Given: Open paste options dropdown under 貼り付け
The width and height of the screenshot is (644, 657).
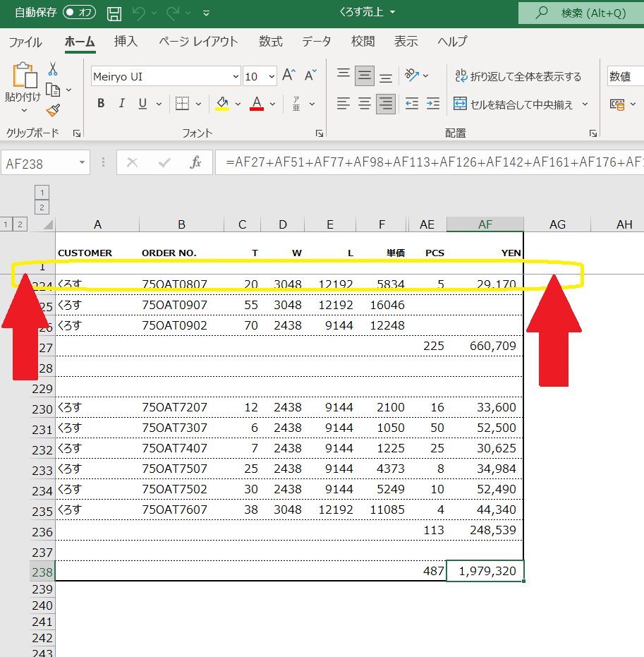Looking at the screenshot, I should (x=24, y=111).
